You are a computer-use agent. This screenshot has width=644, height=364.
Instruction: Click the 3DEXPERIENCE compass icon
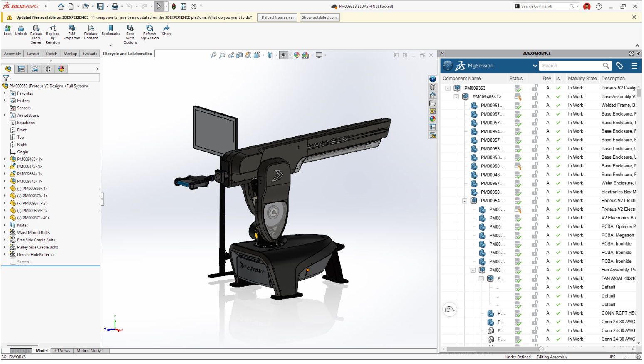point(448,65)
